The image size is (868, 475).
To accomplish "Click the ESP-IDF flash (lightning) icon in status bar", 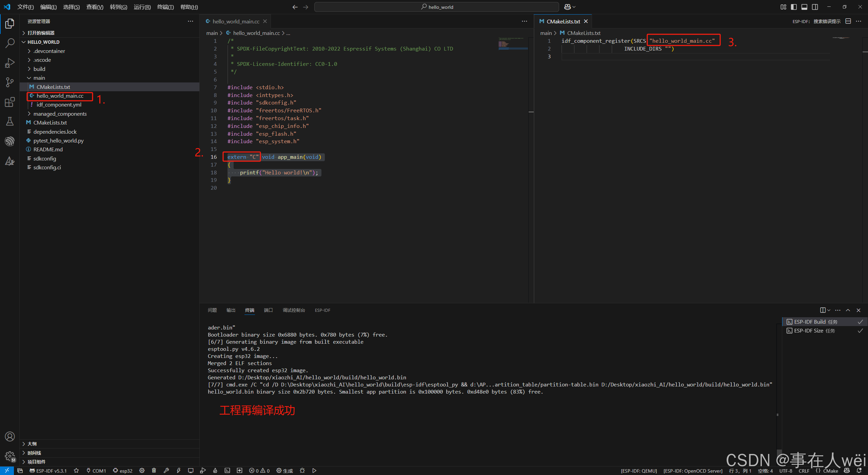I will tap(179, 471).
